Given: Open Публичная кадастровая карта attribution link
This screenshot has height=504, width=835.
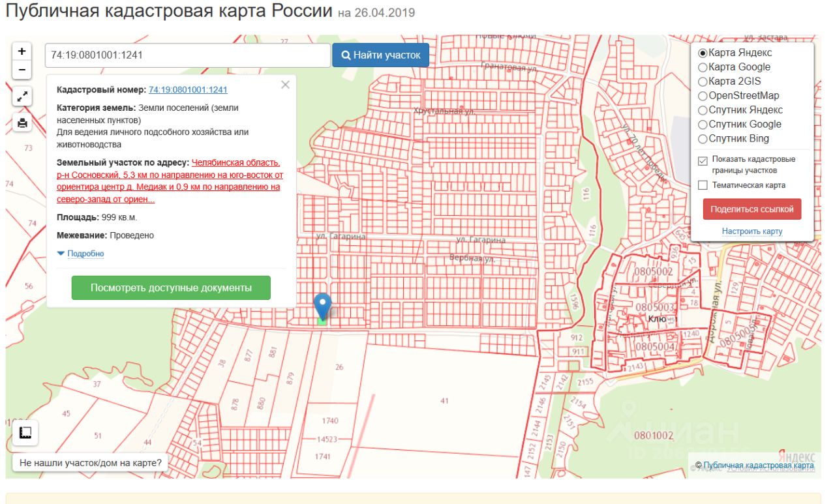Looking at the screenshot, I should 759,465.
